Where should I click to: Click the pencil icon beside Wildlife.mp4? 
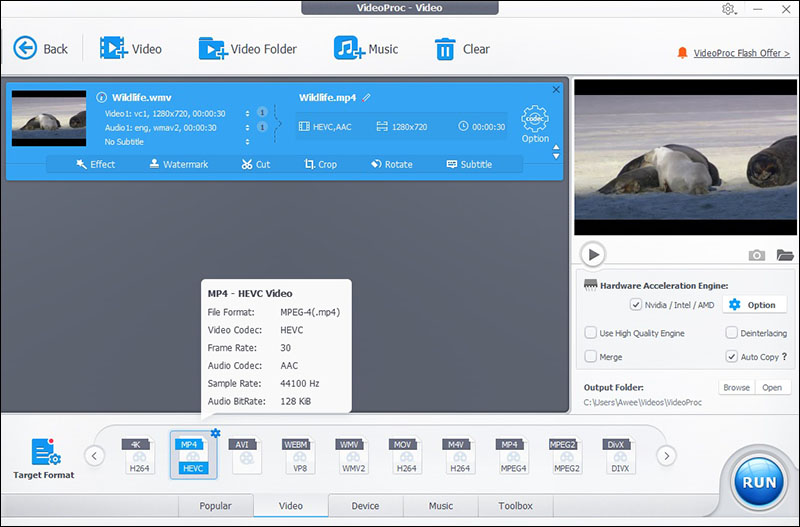(367, 97)
